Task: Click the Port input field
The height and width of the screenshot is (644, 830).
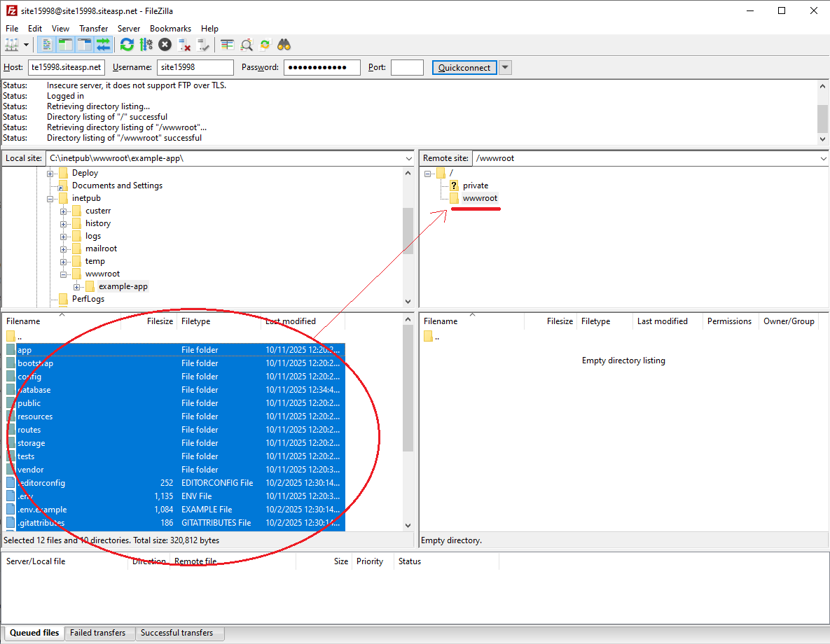Action: tap(407, 67)
